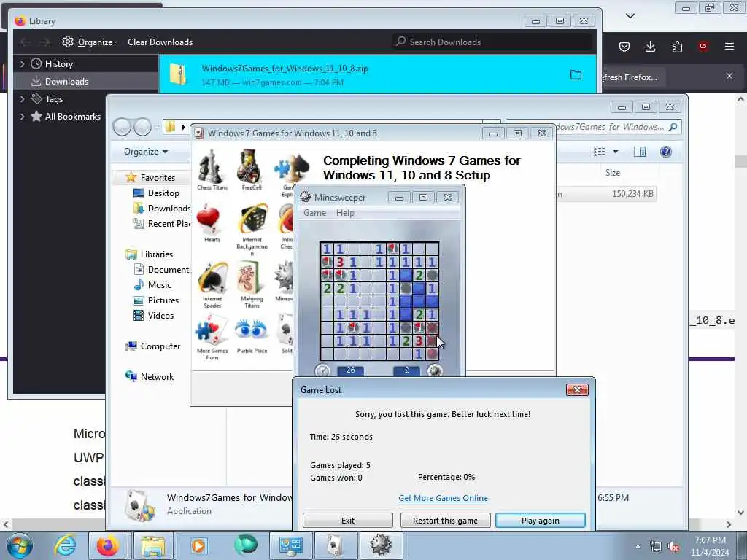
Task: Select Videos library in Explorer
Action: 160,315
